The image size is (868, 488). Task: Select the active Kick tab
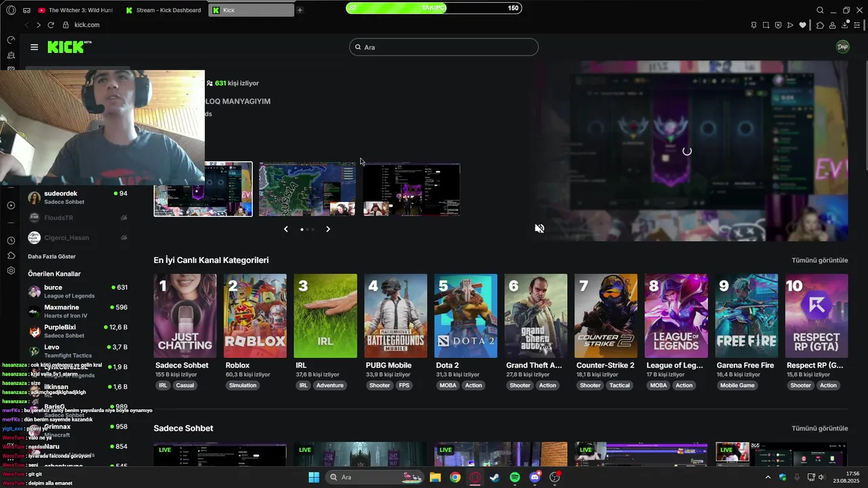point(251,10)
